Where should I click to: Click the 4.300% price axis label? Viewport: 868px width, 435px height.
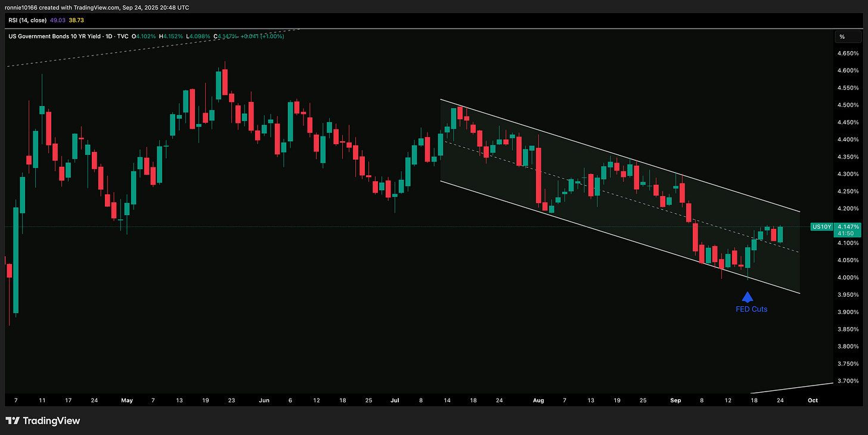[x=848, y=175]
